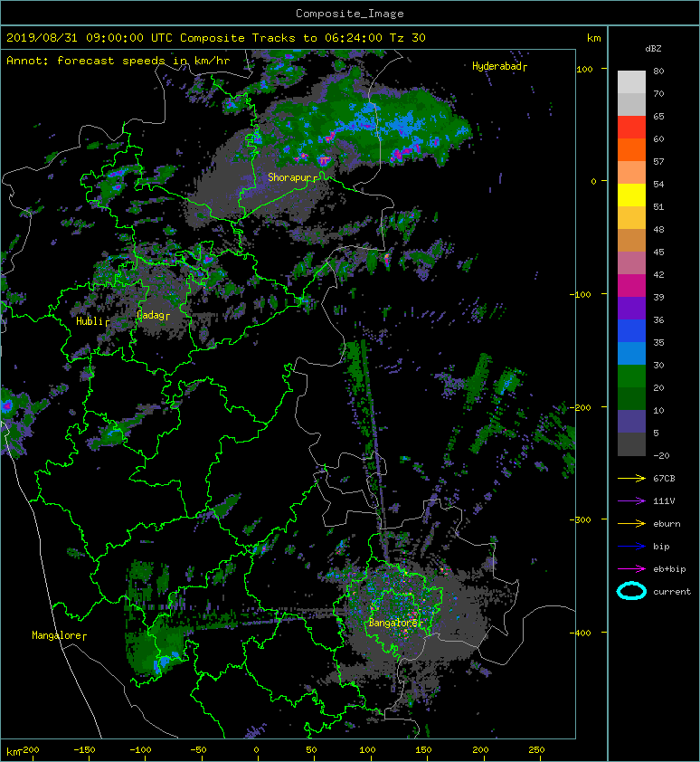The height and width of the screenshot is (762, 700).
Task: Click the purple 111V track arrow legend icon
Action: [631, 501]
